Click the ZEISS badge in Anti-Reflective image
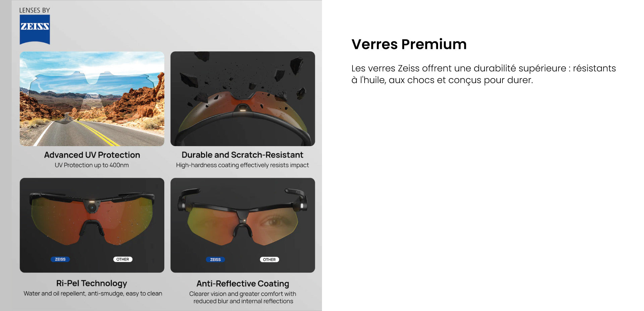 (215, 260)
